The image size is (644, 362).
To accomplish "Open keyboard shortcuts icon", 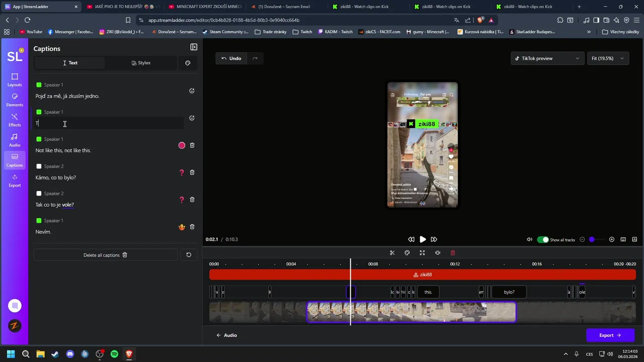I will (623, 240).
